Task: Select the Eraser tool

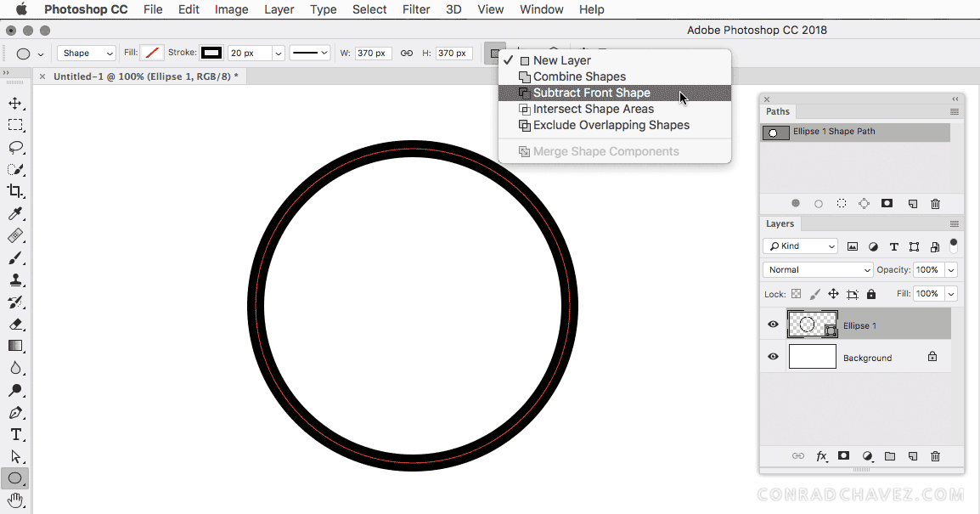Action: tap(15, 324)
